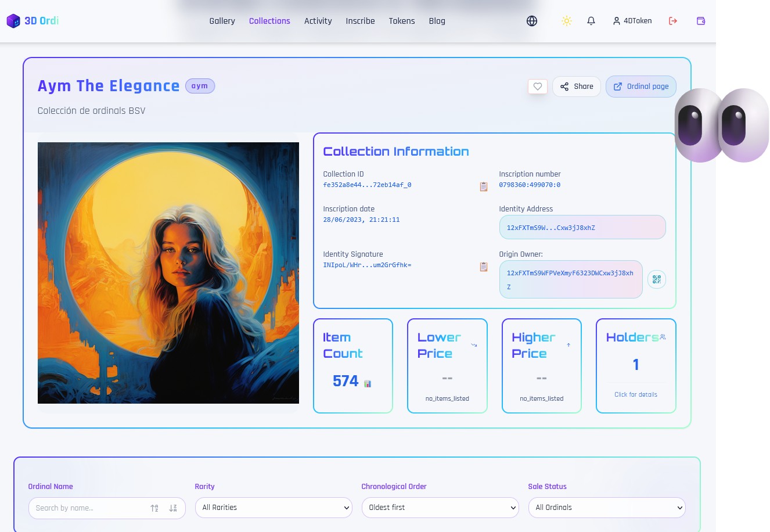
Task: Select the full Origin Owner address
Action: click(571, 279)
